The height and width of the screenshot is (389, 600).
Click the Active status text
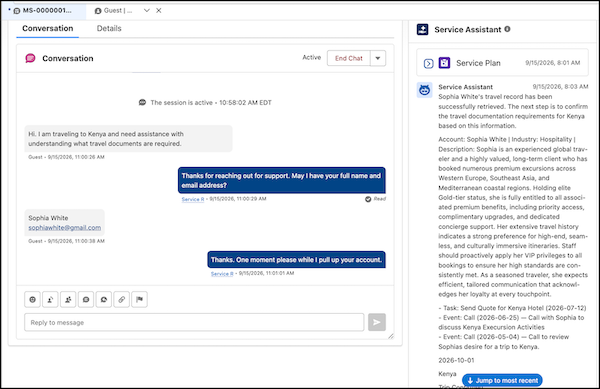311,57
